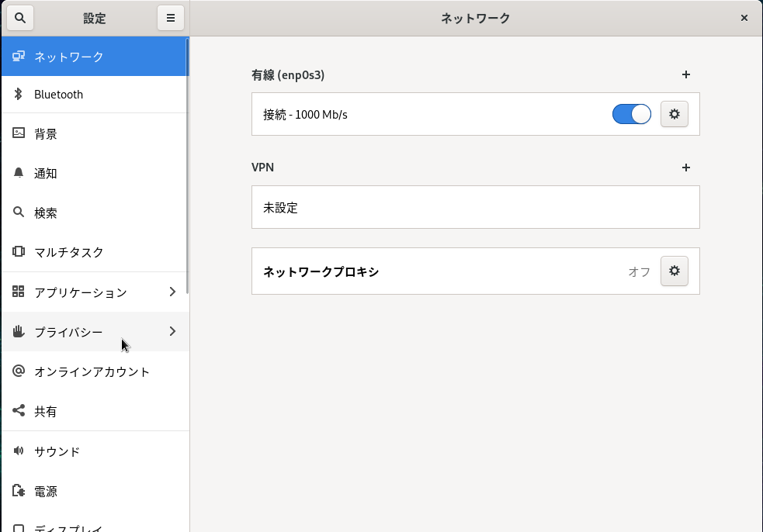This screenshot has width=763, height=532.
Task: Open wired connection gear settings
Action: click(674, 114)
